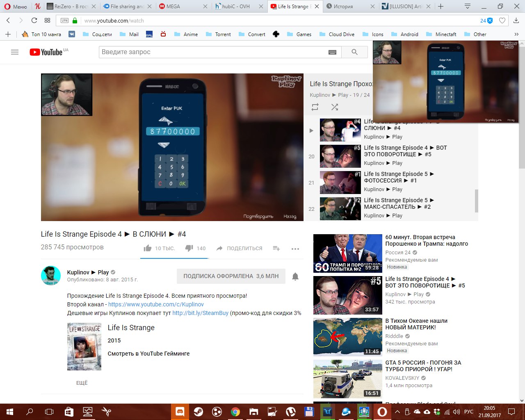The height and width of the screenshot is (420, 525).
Task: Open Life Is Strange game cover thumbnail
Action: click(84, 347)
